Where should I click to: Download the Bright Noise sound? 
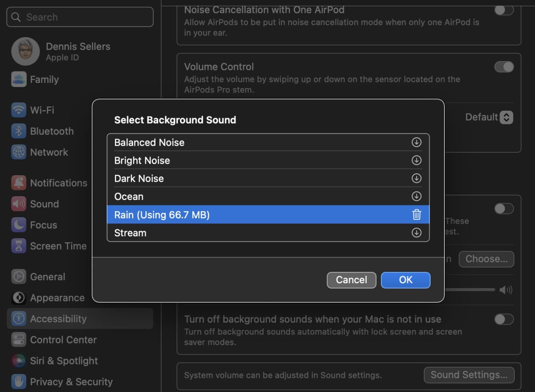(x=416, y=160)
